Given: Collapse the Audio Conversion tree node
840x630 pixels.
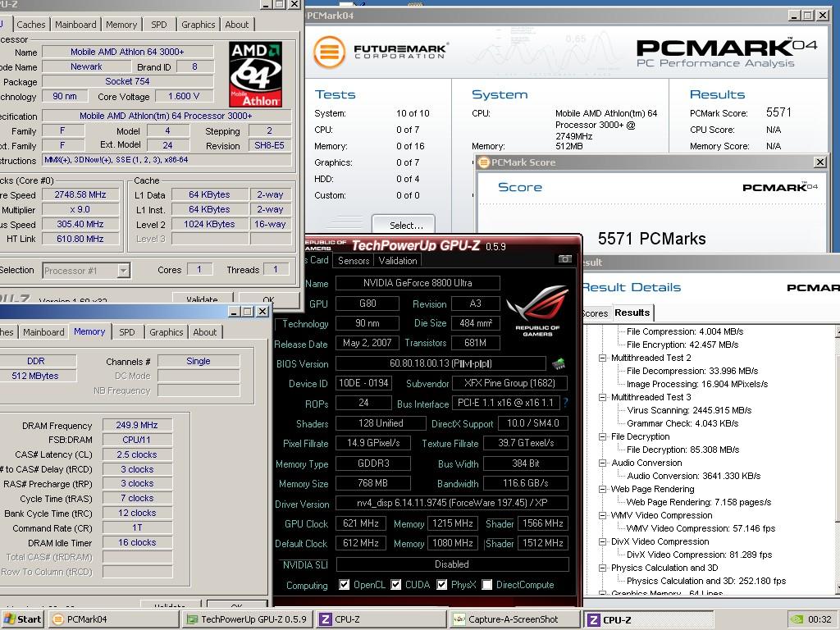Looking at the screenshot, I should 602,463.
